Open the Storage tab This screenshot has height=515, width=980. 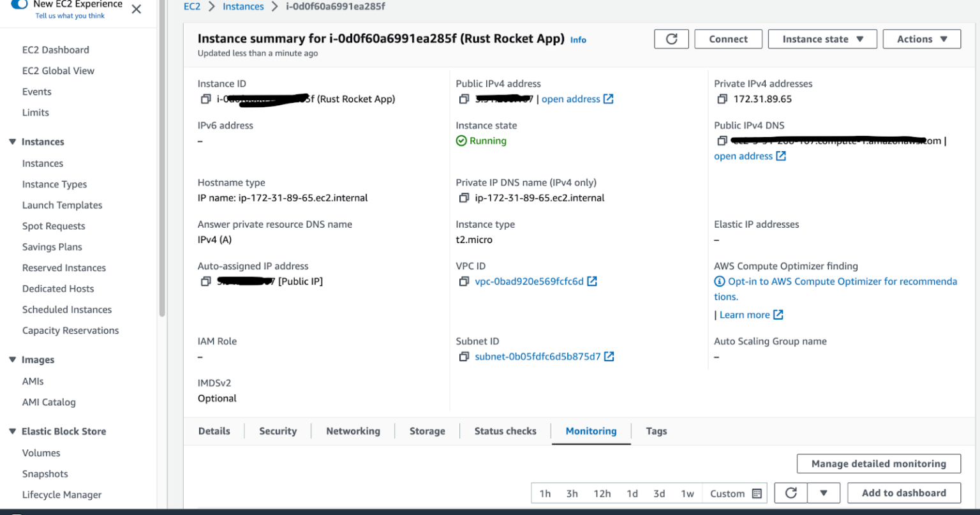pyautogui.click(x=427, y=431)
